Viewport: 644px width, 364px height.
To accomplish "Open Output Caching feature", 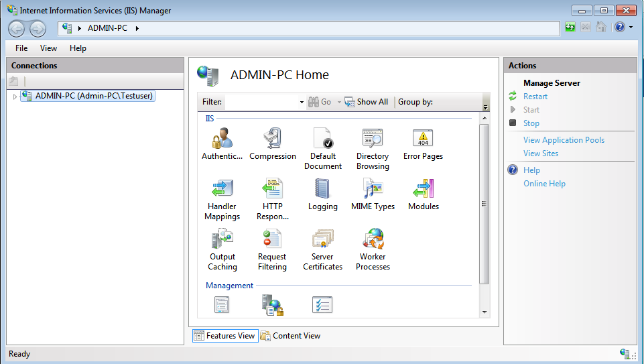I will pyautogui.click(x=222, y=250).
